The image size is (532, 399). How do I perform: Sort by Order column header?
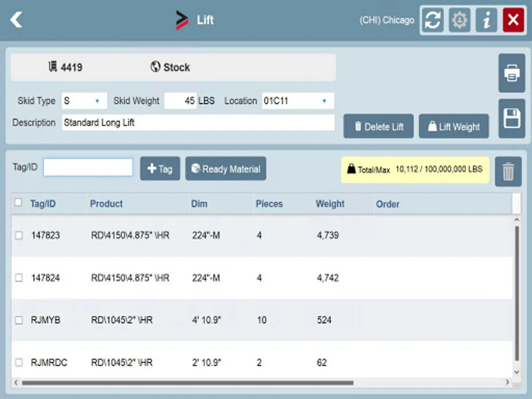tap(387, 204)
